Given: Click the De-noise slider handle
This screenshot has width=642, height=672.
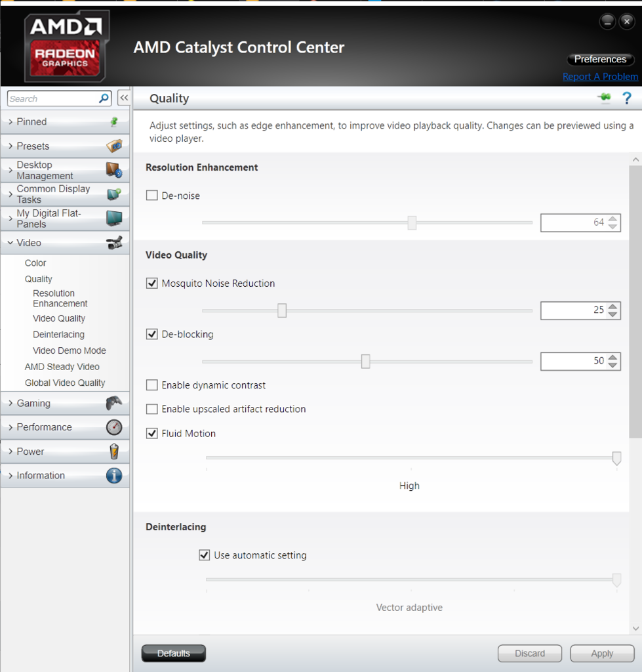Looking at the screenshot, I should coord(412,222).
